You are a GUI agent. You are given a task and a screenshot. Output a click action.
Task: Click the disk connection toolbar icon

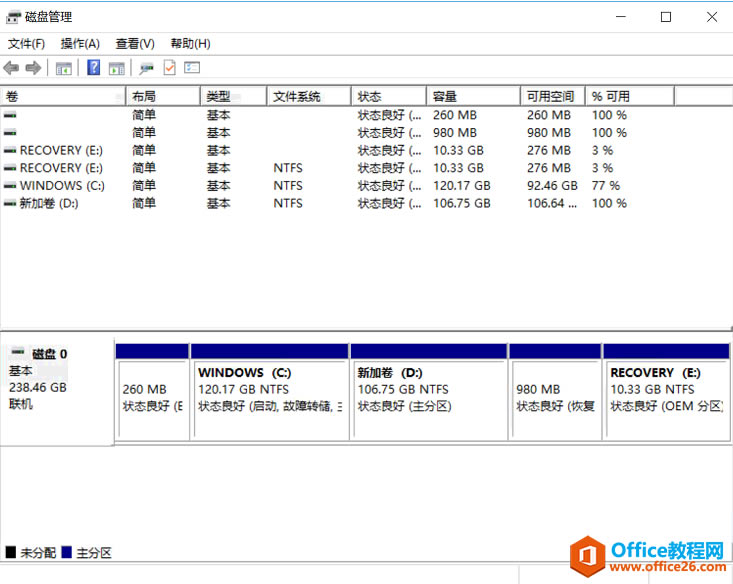146,69
